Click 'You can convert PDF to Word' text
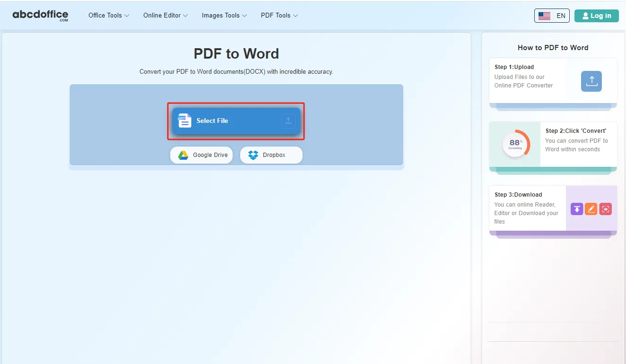 coord(576,145)
